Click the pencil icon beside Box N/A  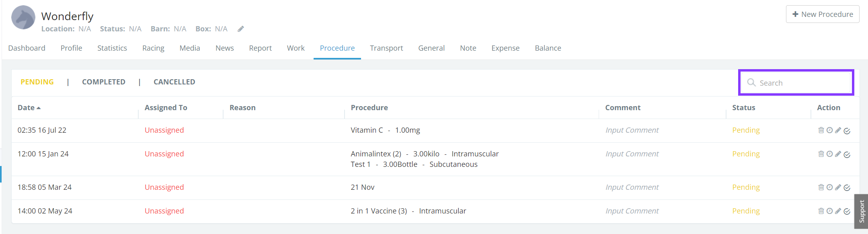point(241,29)
